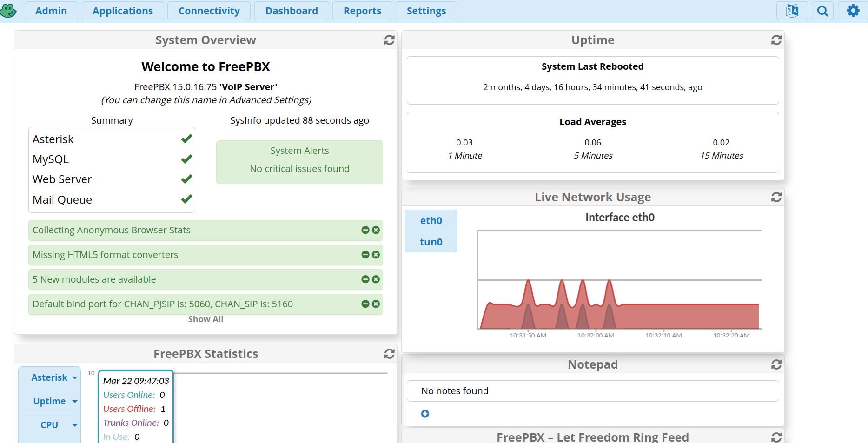
Task: Refresh the Live Network Usage panel
Action: pyautogui.click(x=776, y=198)
